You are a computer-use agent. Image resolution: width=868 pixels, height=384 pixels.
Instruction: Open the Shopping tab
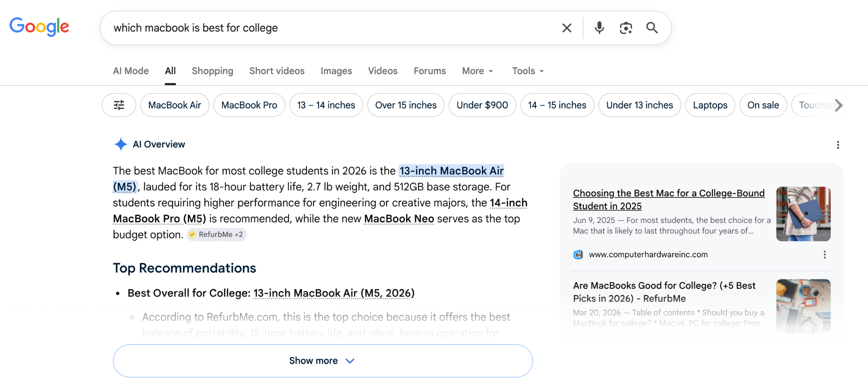[212, 71]
